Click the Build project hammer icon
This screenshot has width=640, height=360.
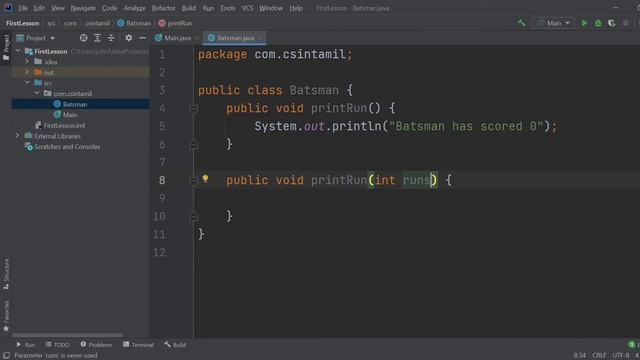[x=522, y=23]
